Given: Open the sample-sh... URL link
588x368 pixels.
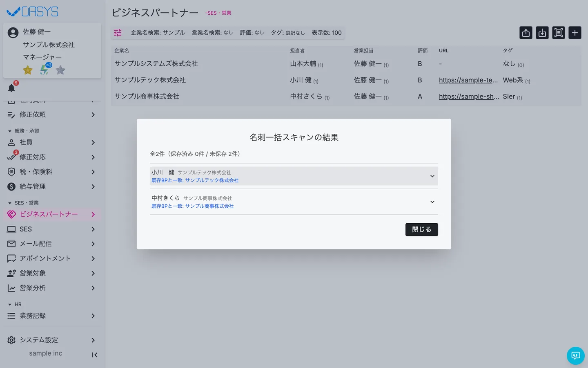Looking at the screenshot, I should 469,96.
